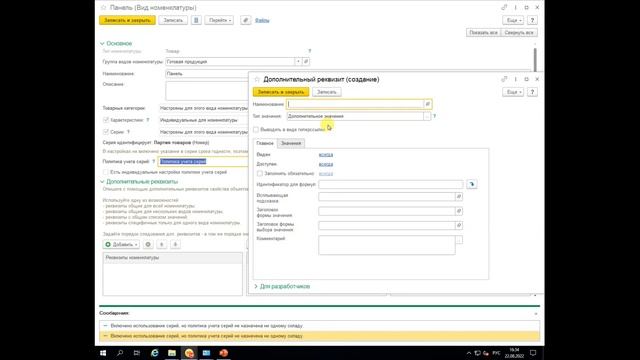Image resolution: width=640 pixels, height=360 pixels.
Task: Click the link icon in Панель title bar
Action: click(x=504, y=7)
